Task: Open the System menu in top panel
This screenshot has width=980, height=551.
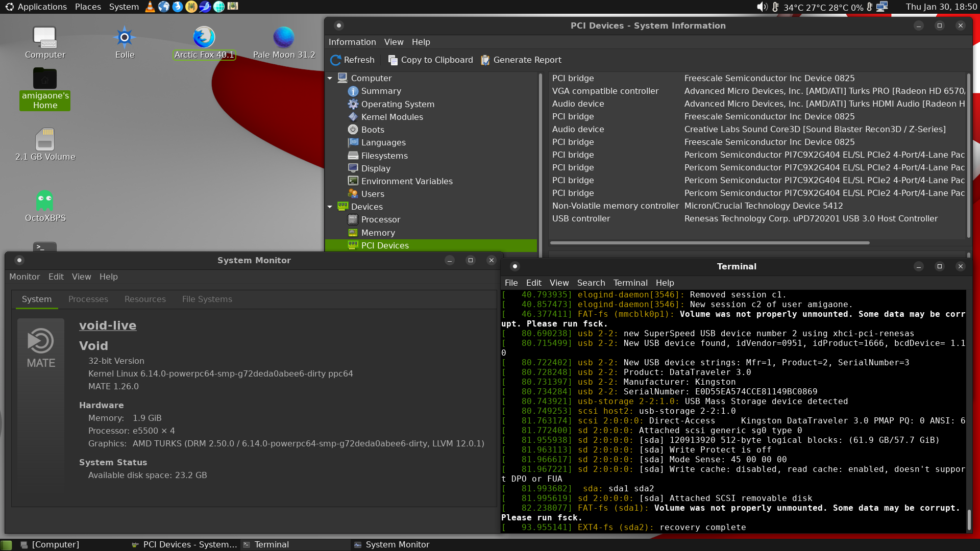Action: click(124, 7)
